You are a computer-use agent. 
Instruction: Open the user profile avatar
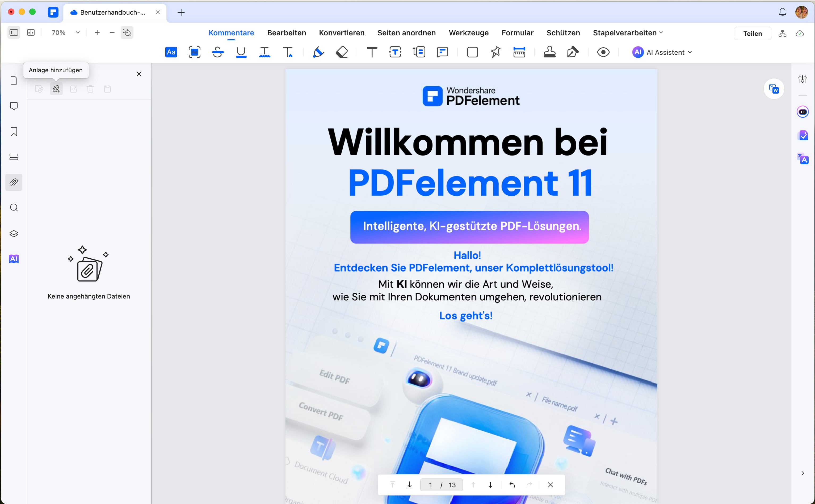(801, 12)
